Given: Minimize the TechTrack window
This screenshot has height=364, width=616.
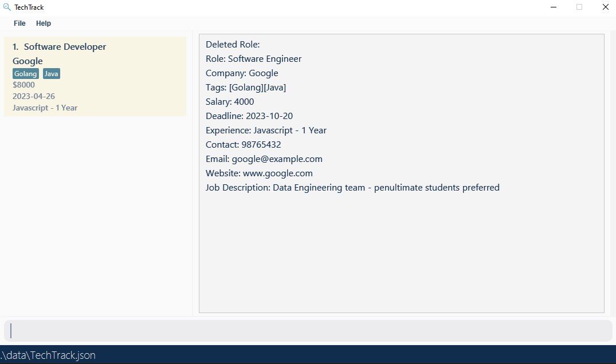Looking at the screenshot, I should [554, 7].
